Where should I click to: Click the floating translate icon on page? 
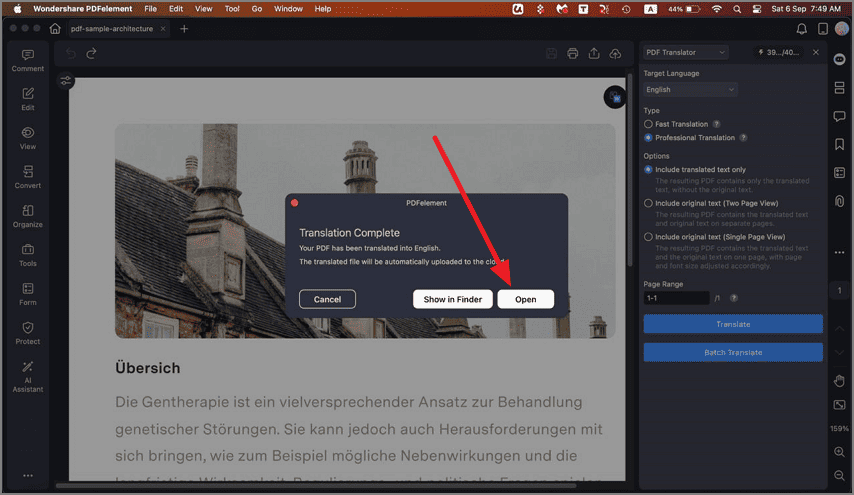click(x=615, y=97)
